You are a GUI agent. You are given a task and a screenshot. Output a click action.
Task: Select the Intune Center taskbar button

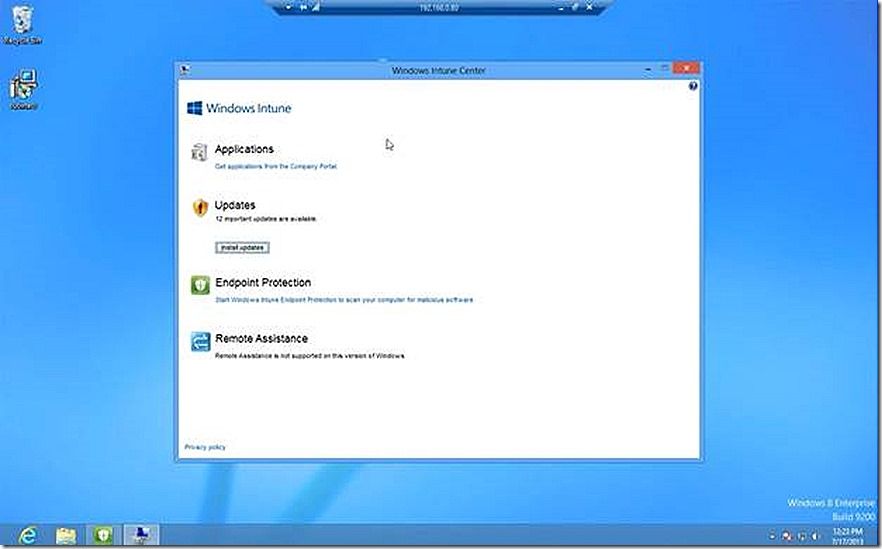(x=141, y=535)
